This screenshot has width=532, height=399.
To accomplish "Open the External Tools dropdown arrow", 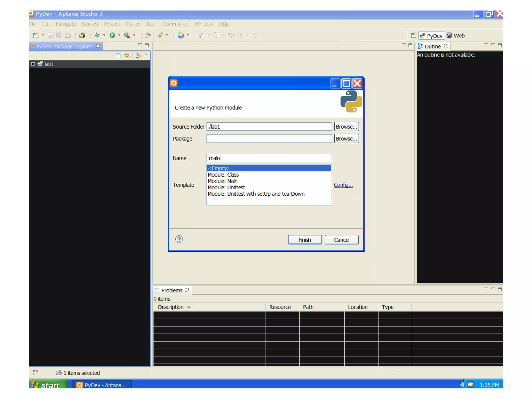I will coord(134,35).
